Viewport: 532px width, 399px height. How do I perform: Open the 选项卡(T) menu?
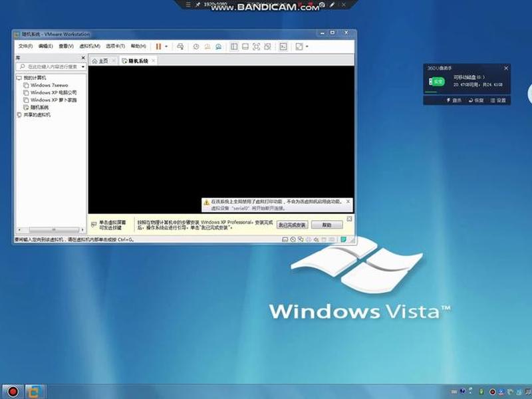click(115, 46)
